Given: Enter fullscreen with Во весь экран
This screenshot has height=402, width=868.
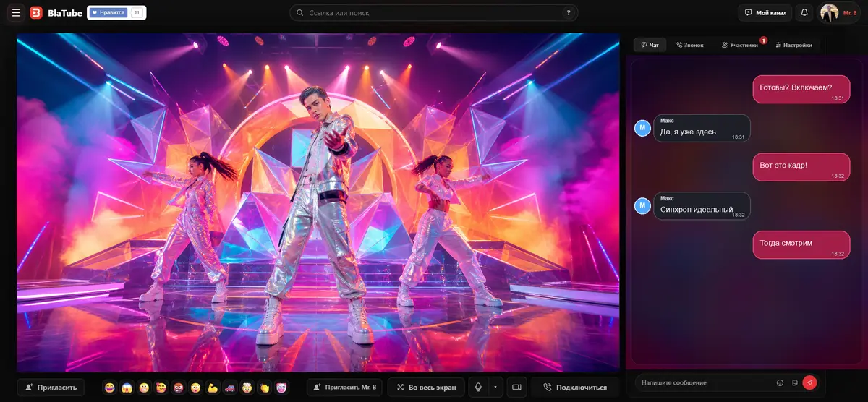Looking at the screenshot, I should click(426, 388).
